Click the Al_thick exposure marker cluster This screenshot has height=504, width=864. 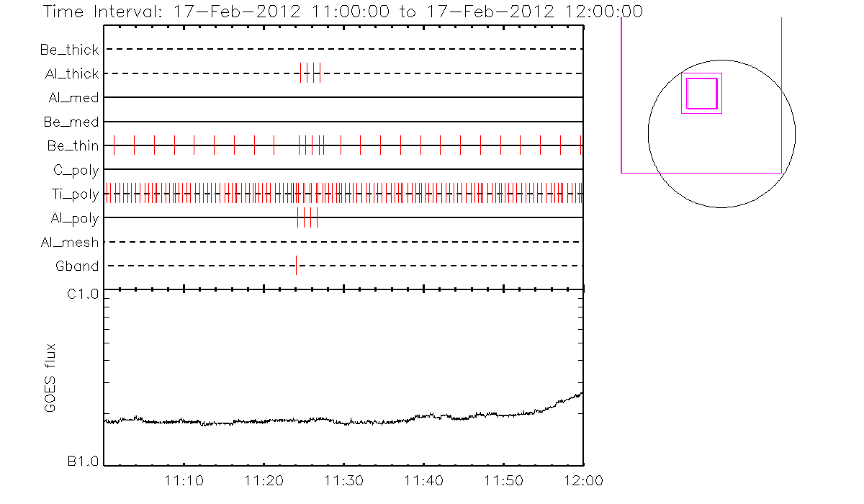[310, 73]
